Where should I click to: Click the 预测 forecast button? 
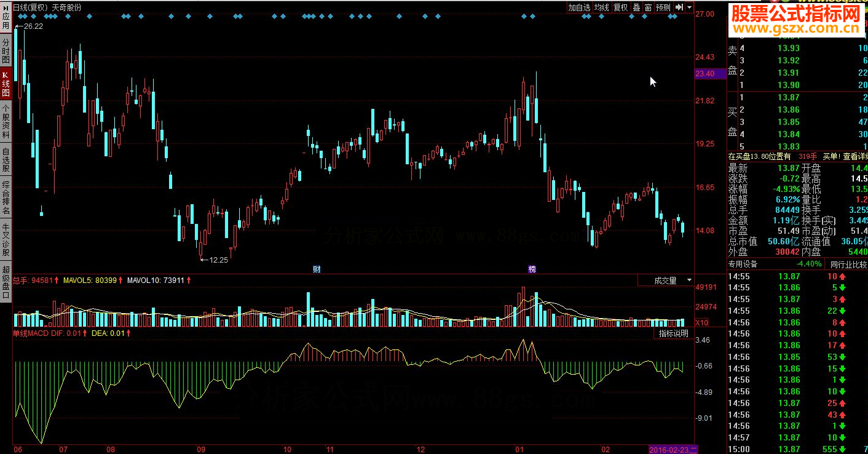pos(663,7)
